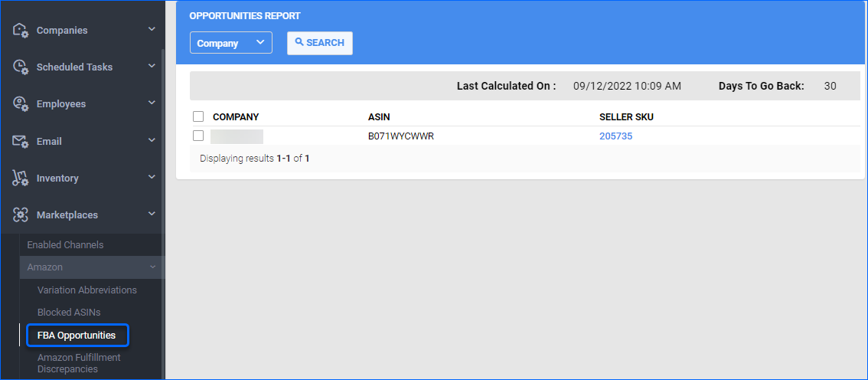Screen dimensions: 868x380
Task: Collapse the Marketplaces menu chevron
Action: [x=152, y=215]
